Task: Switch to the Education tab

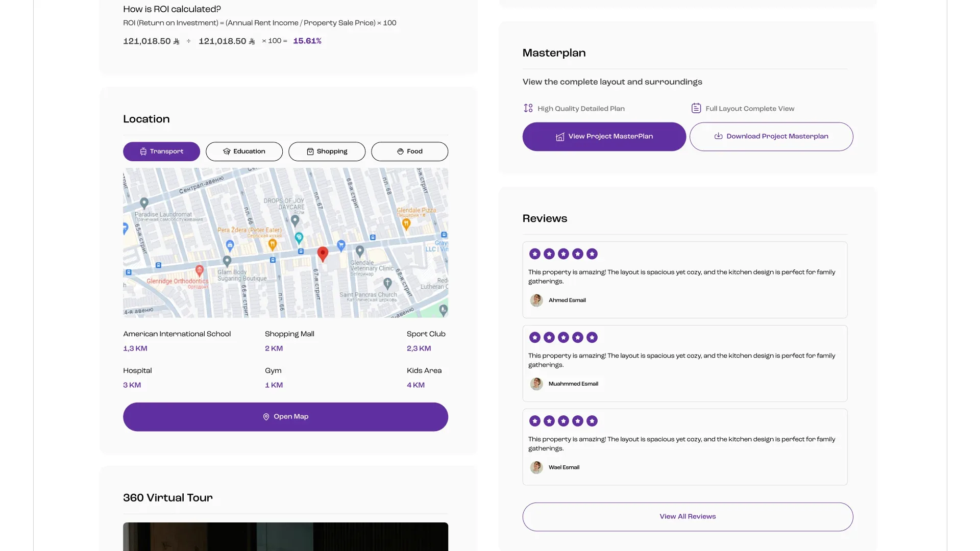Action: point(244,152)
